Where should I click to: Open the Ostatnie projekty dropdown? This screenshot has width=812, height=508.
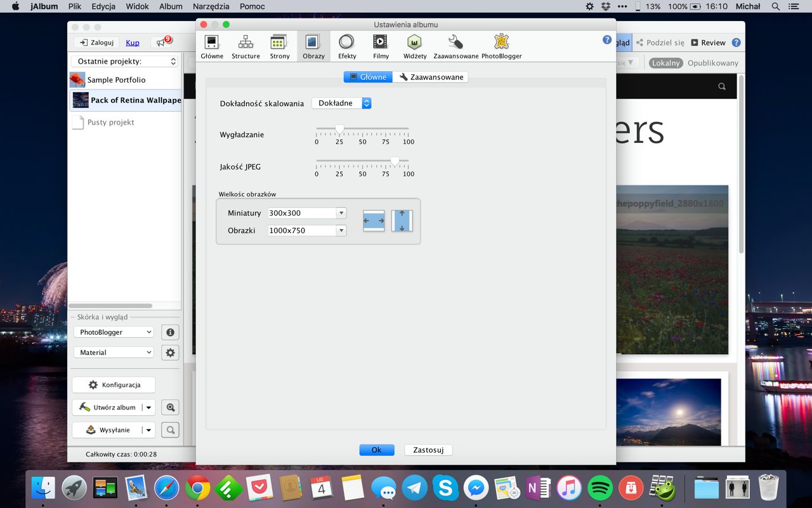pyautogui.click(x=124, y=62)
